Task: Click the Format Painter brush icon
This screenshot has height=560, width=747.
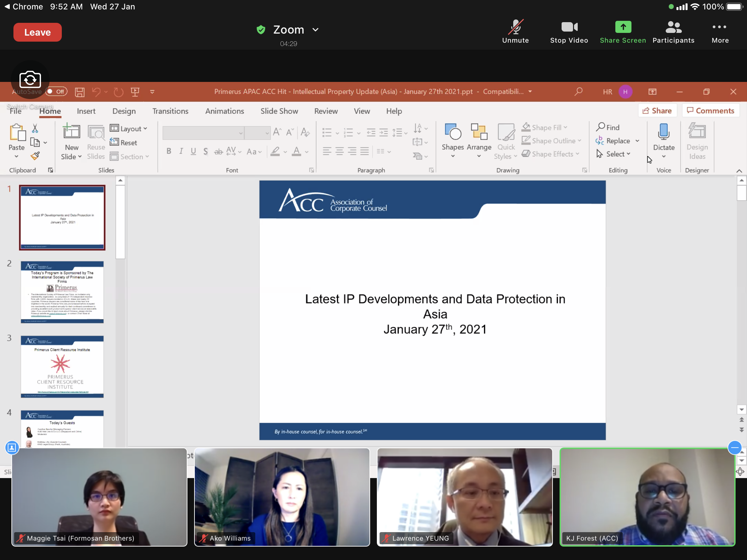Action: [x=35, y=156]
